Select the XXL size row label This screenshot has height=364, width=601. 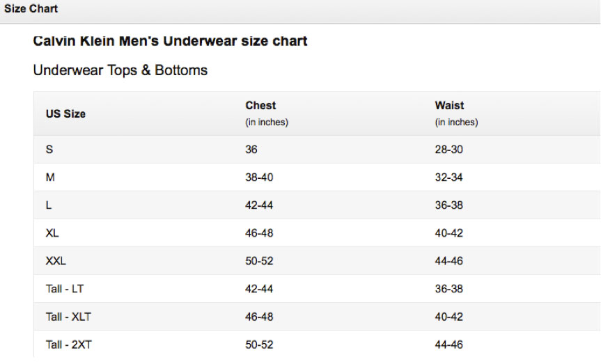coord(56,261)
